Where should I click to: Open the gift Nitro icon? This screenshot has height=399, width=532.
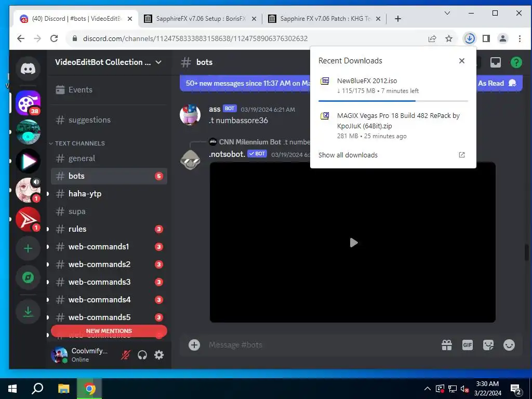[446, 345]
